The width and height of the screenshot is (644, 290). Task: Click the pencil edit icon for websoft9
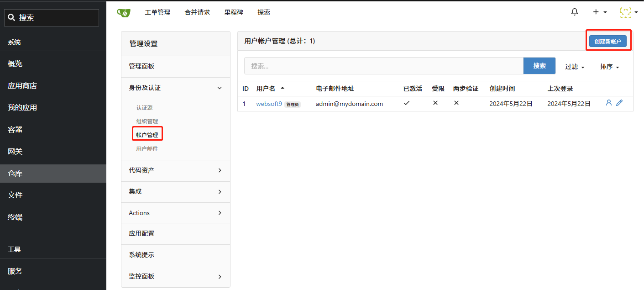619,103
